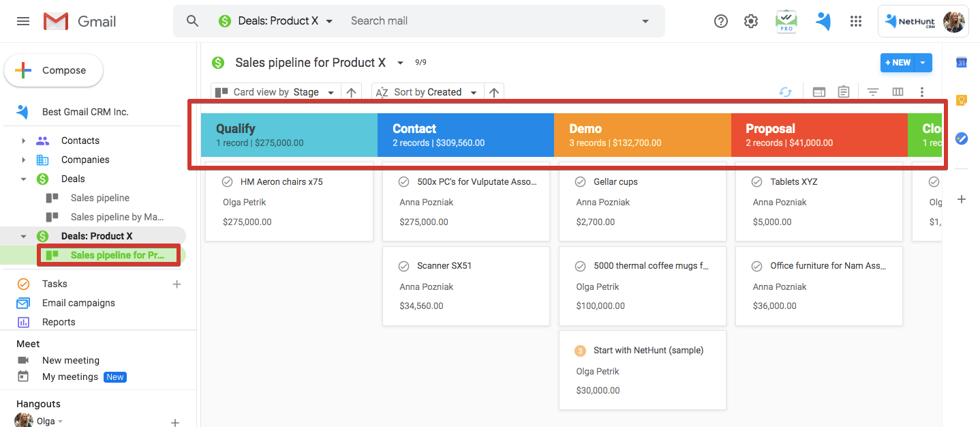The width and height of the screenshot is (980, 427).
Task: Click the refresh sync icon in the toolbar
Action: [x=786, y=92]
